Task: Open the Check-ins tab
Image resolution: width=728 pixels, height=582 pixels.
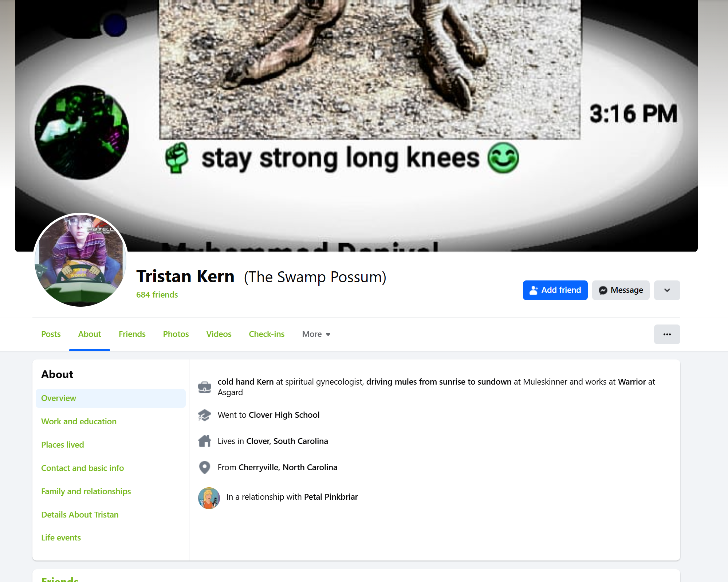Action: 267,334
